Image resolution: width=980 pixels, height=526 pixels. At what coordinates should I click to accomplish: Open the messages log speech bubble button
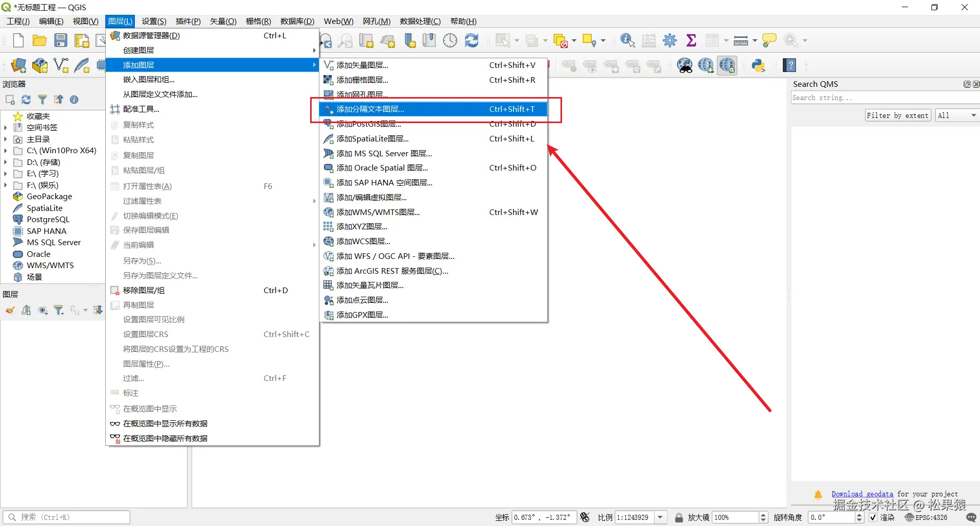pyautogui.click(x=971, y=517)
